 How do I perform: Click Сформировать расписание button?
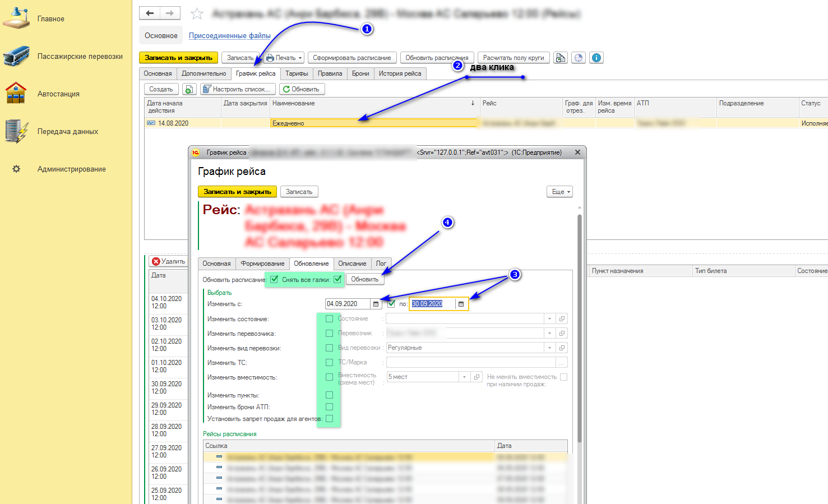tap(352, 58)
